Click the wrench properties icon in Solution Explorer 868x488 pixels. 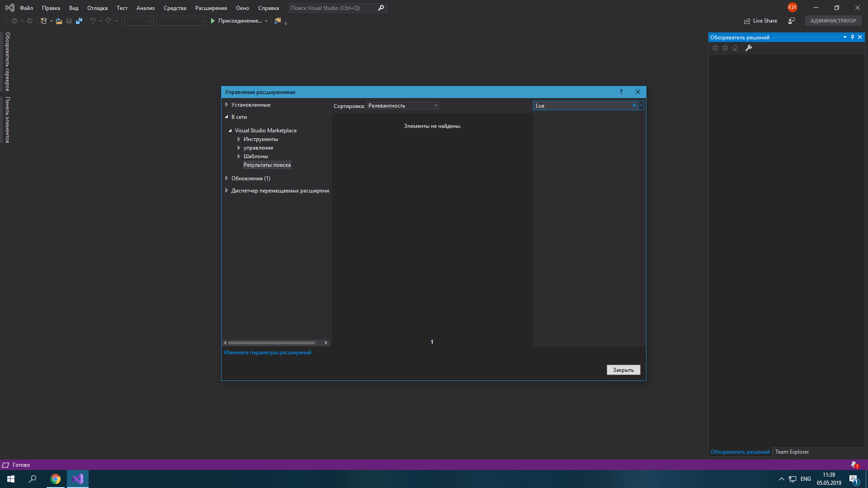click(749, 48)
